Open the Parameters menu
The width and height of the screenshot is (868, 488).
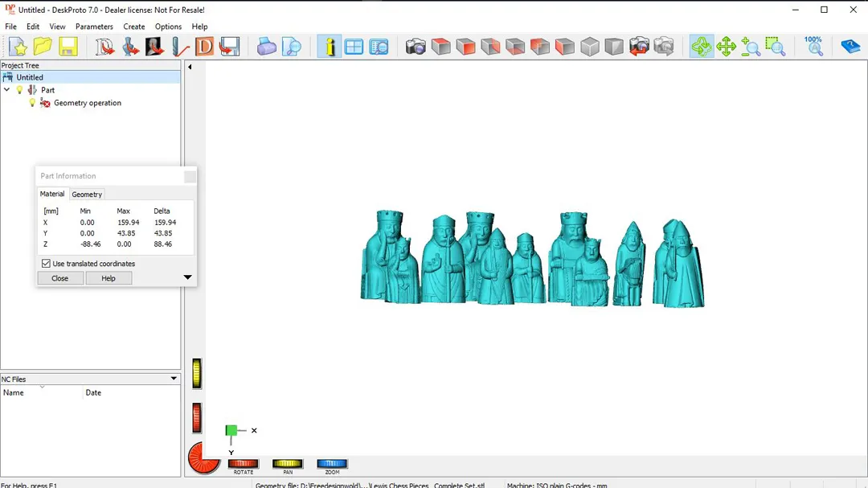click(94, 27)
